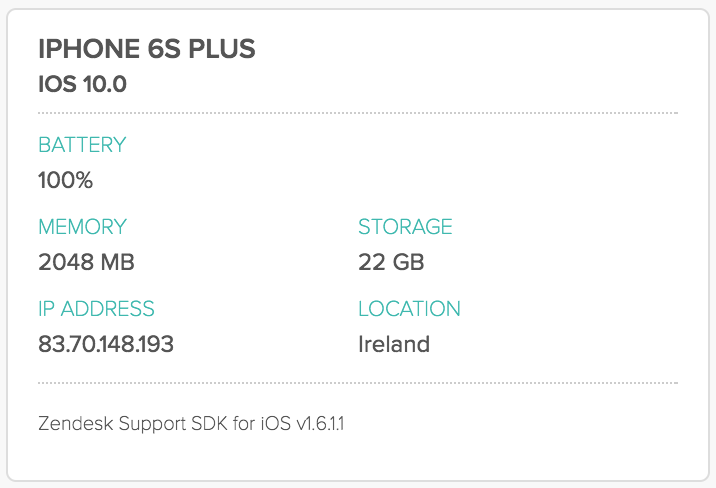The image size is (716, 488).
Task: Select the 100% battery value
Action: coord(65,181)
